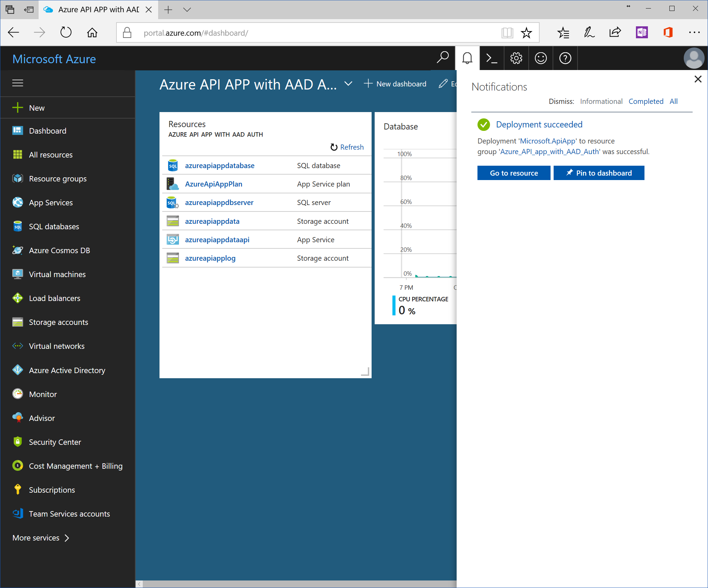Click Go to resource button
The image size is (708, 588).
513,173
